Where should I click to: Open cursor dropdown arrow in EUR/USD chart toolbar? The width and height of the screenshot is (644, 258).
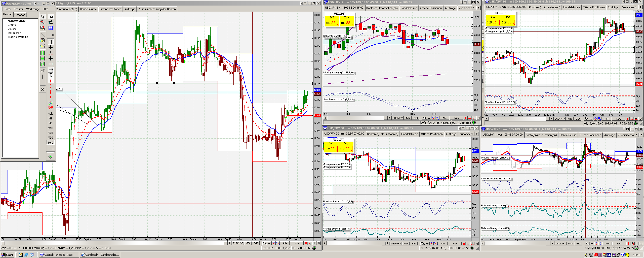pos(269,243)
